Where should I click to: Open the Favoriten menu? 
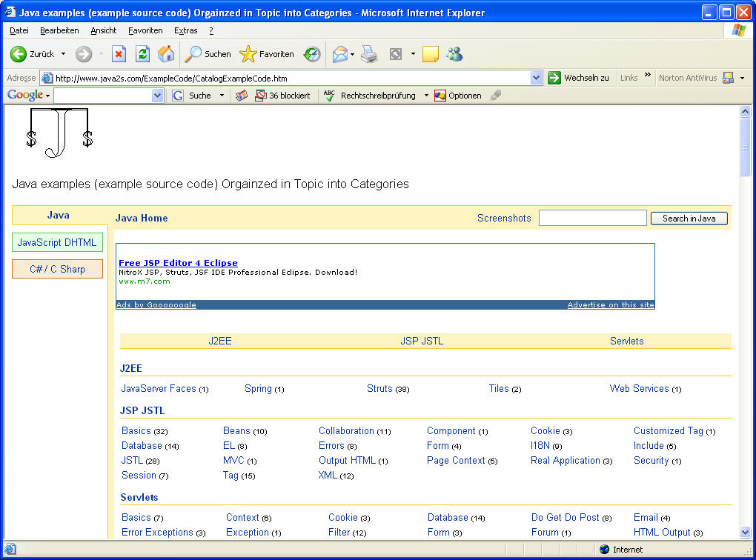click(x=145, y=30)
